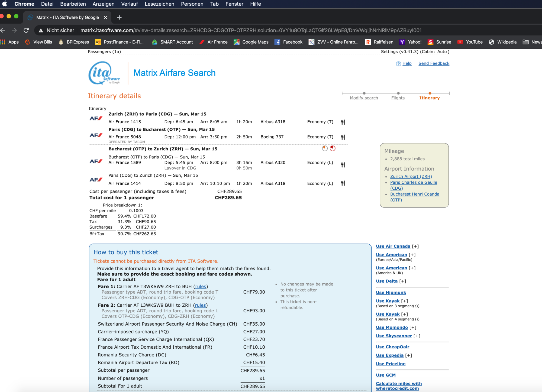The height and width of the screenshot is (392, 542).
Task: Expand the Use Expedia [+] options
Action: tap(408, 355)
